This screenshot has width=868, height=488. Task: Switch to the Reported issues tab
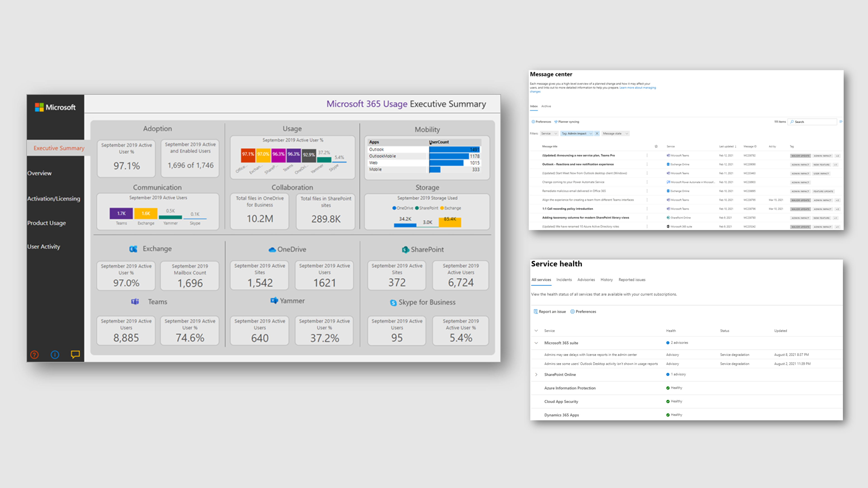[632, 279]
